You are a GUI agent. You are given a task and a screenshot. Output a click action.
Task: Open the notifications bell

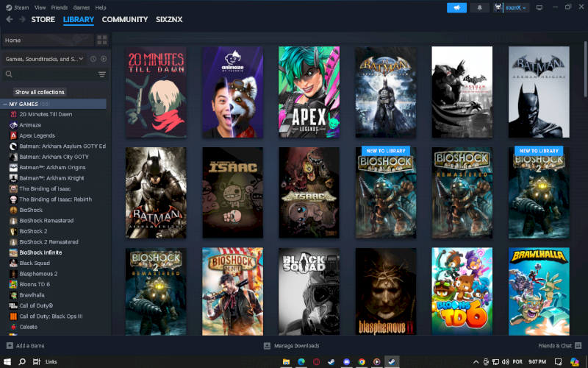click(479, 7)
